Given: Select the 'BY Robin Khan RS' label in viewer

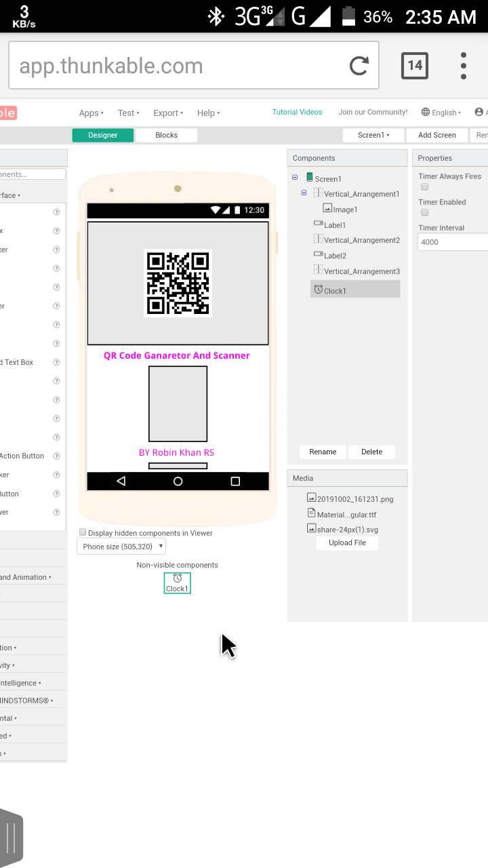Looking at the screenshot, I should [x=176, y=452].
